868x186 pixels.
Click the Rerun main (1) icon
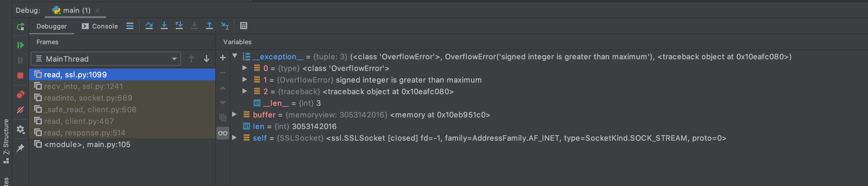(20, 27)
